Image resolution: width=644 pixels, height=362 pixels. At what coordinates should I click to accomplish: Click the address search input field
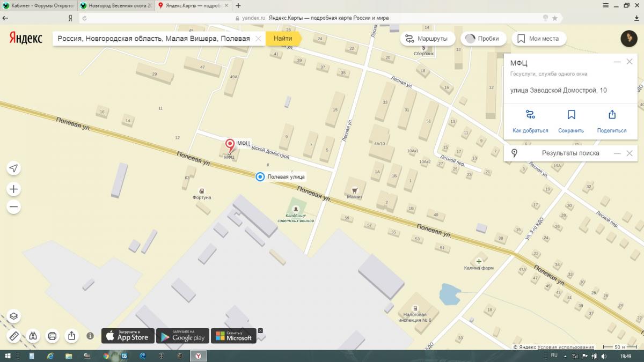click(153, 39)
